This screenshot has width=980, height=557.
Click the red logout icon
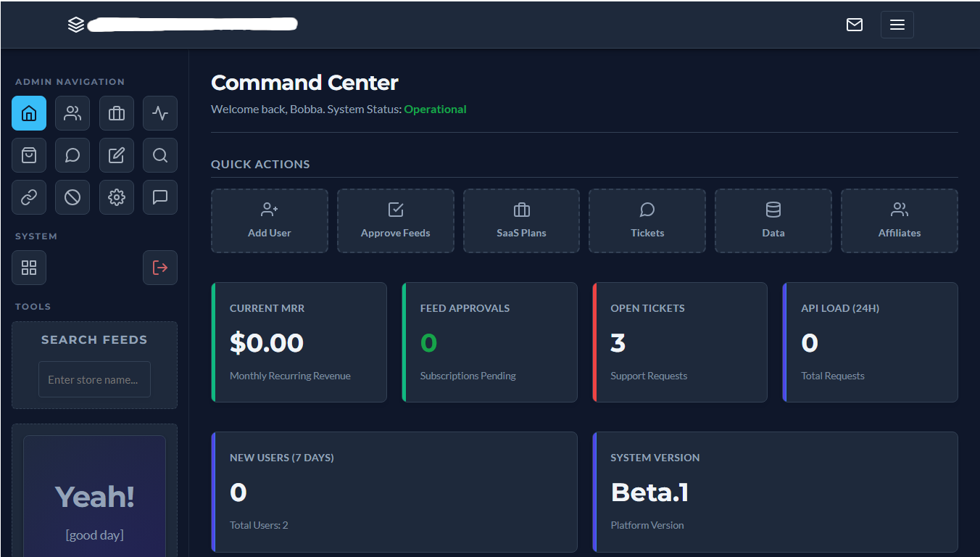[160, 268]
